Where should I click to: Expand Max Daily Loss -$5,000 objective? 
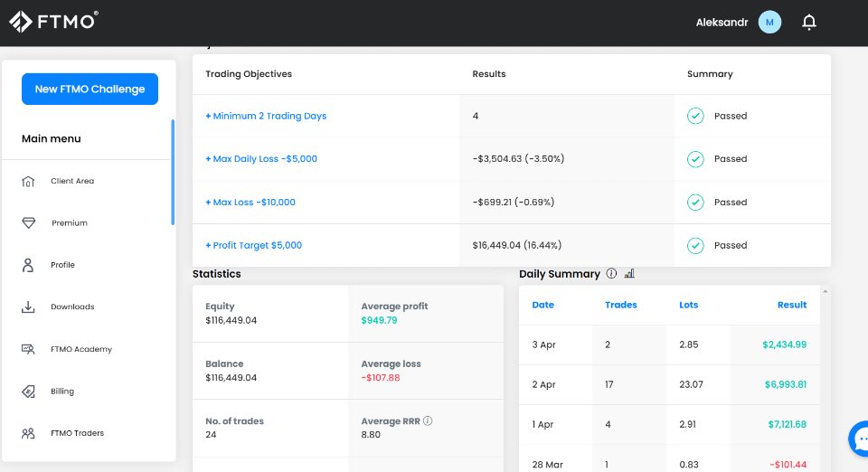261,159
